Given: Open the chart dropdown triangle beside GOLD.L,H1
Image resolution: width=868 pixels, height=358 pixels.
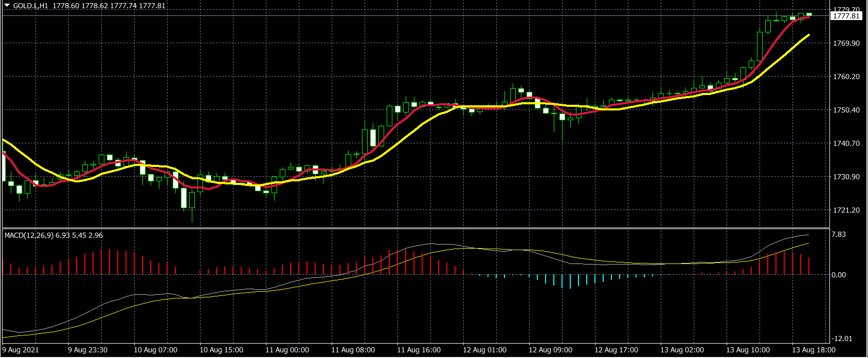Looking at the screenshot, I should (7, 6).
